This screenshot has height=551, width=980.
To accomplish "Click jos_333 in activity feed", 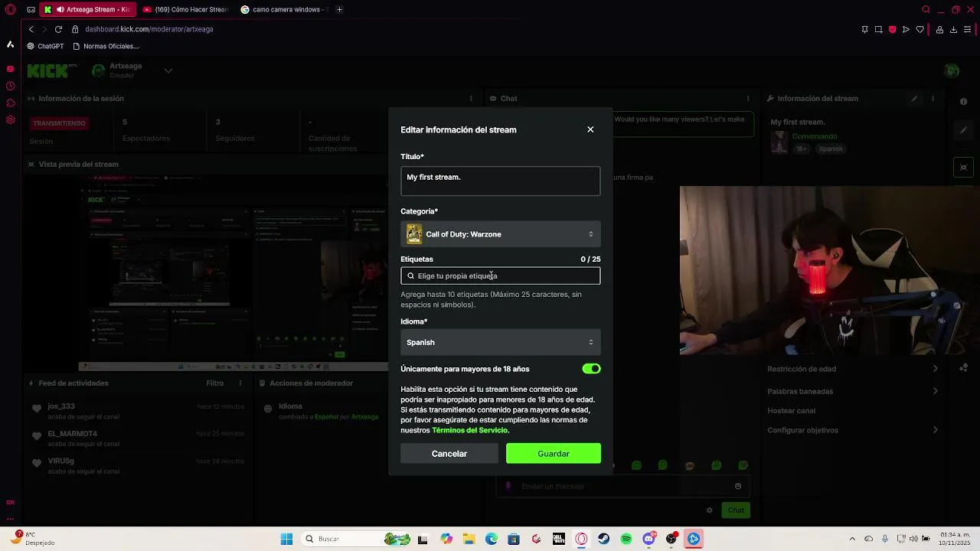I will (x=61, y=406).
